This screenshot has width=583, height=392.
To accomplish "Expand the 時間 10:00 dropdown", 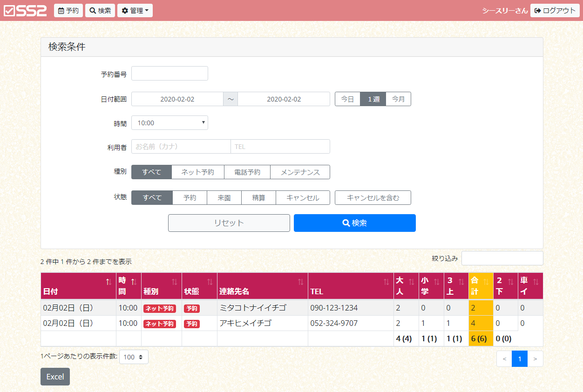I will coord(169,123).
